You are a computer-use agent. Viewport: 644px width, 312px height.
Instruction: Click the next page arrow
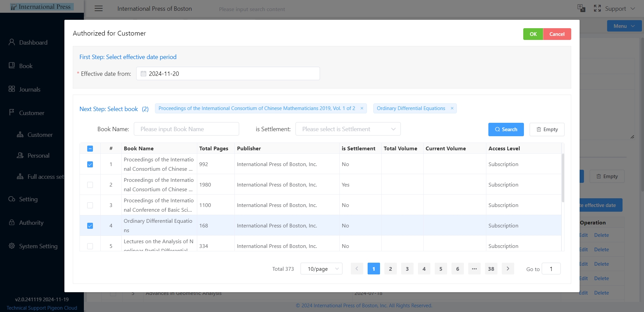click(508, 269)
